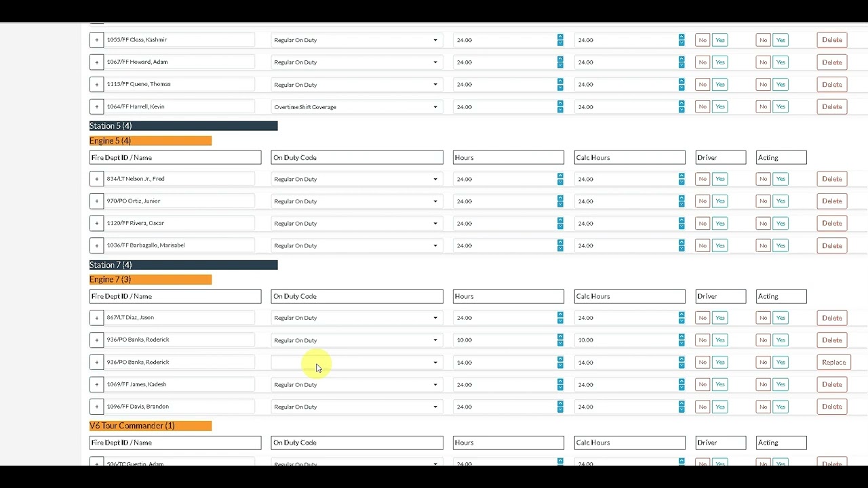The width and height of the screenshot is (868, 488).
Task: Select the Engine 5 (4) header
Action: 151,141
